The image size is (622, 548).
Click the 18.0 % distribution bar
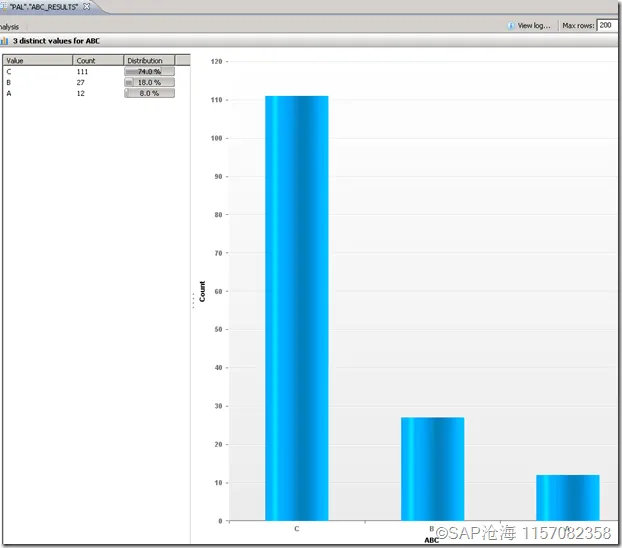point(149,82)
